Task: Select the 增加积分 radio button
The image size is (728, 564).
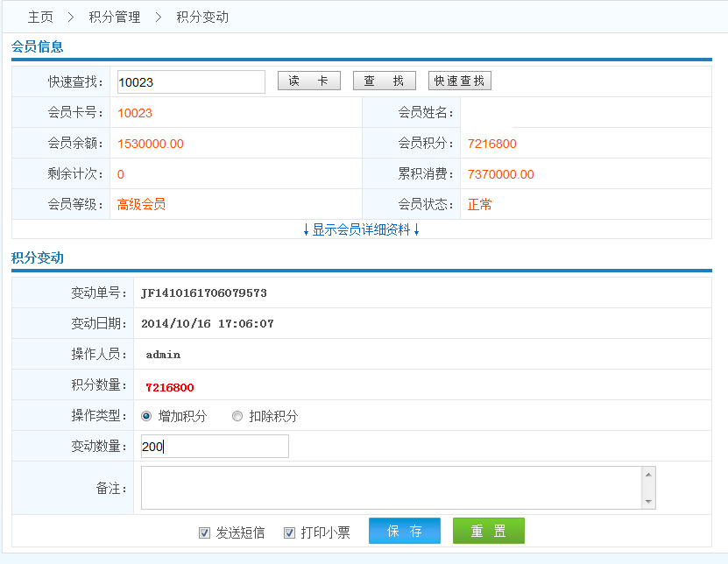Action: click(146, 416)
